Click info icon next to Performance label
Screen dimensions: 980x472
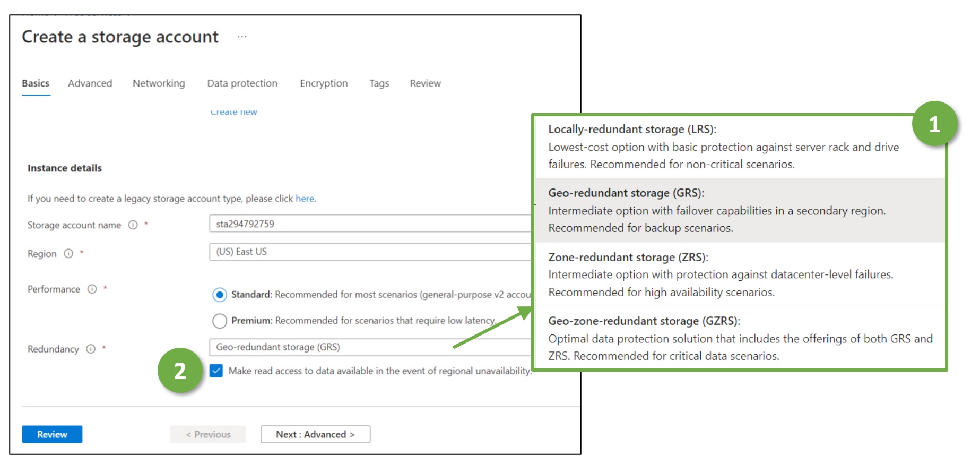[92, 289]
